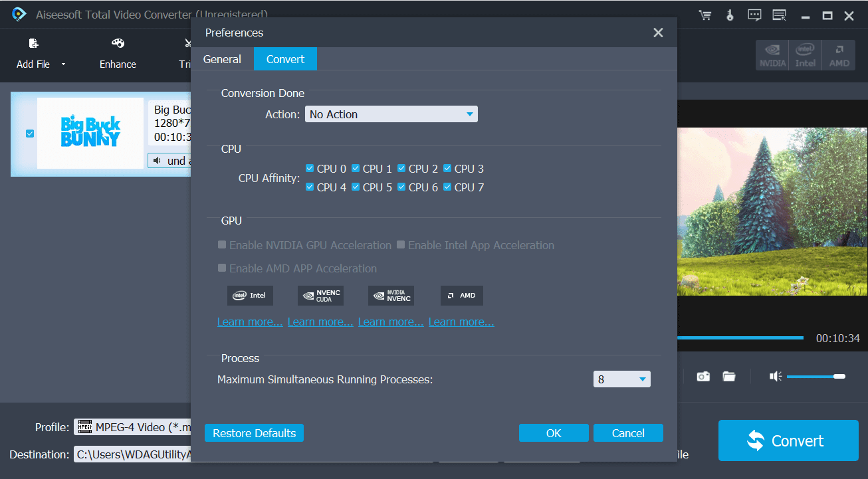Uncheck CPU 1 affinity
This screenshot has height=479, width=868.
pos(356,168)
